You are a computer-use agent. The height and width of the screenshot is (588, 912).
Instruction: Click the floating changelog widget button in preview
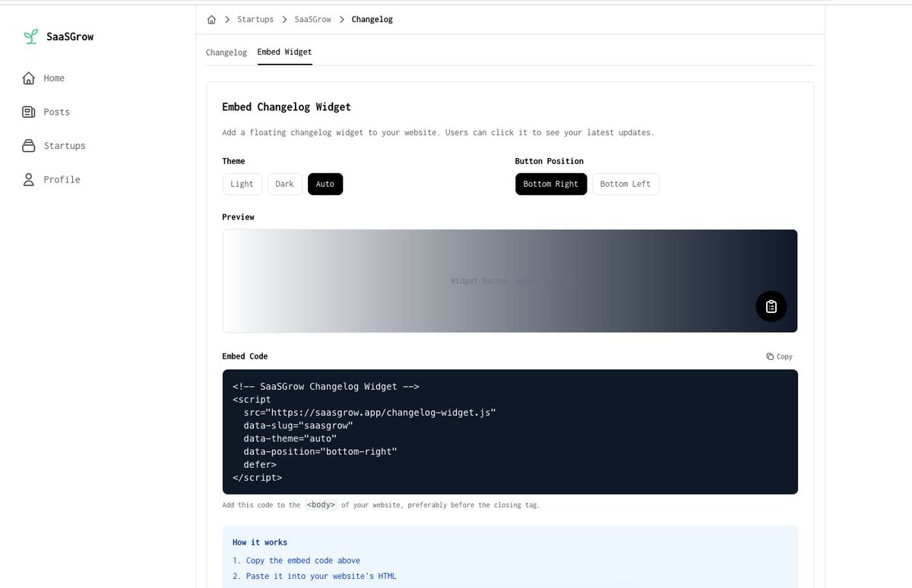771,306
